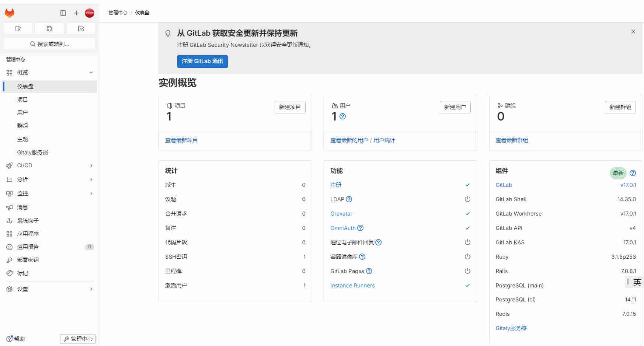Image resolution: width=644 pixels, height=346 pixels.
Task: Click the GitLab Pages help icon
Action: pyautogui.click(x=369, y=271)
